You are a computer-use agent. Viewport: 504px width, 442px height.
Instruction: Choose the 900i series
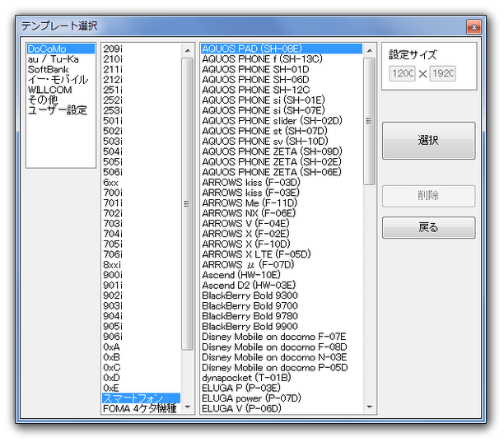(141, 275)
